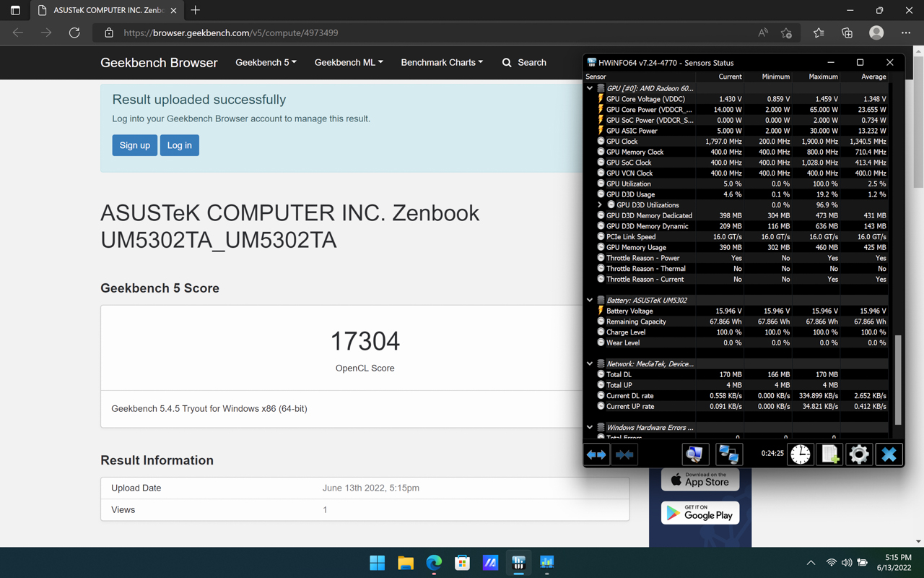Open a new Edge tab
The image size is (924, 578).
pos(196,10)
